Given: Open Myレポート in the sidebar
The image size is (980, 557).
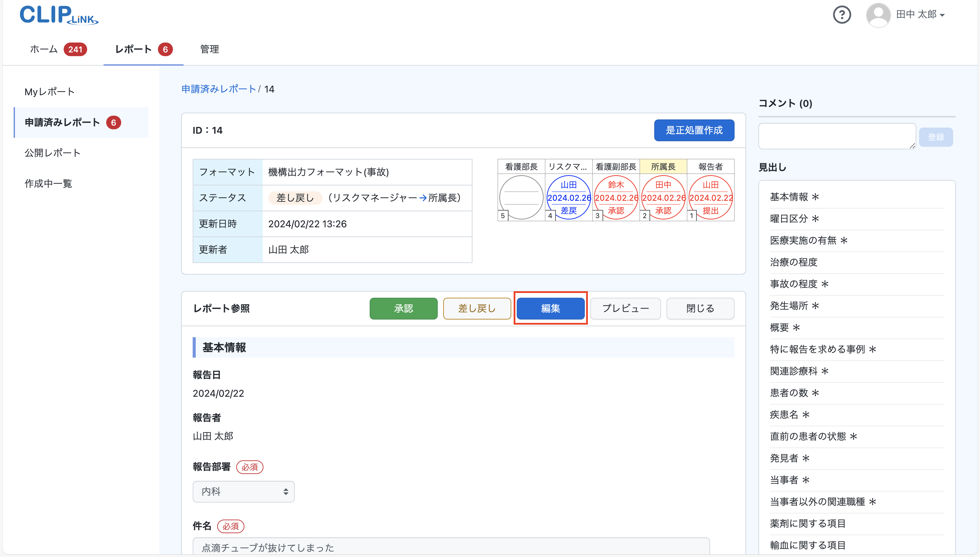Looking at the screenshot, I should pyautogui.click(x=49, y=92).
